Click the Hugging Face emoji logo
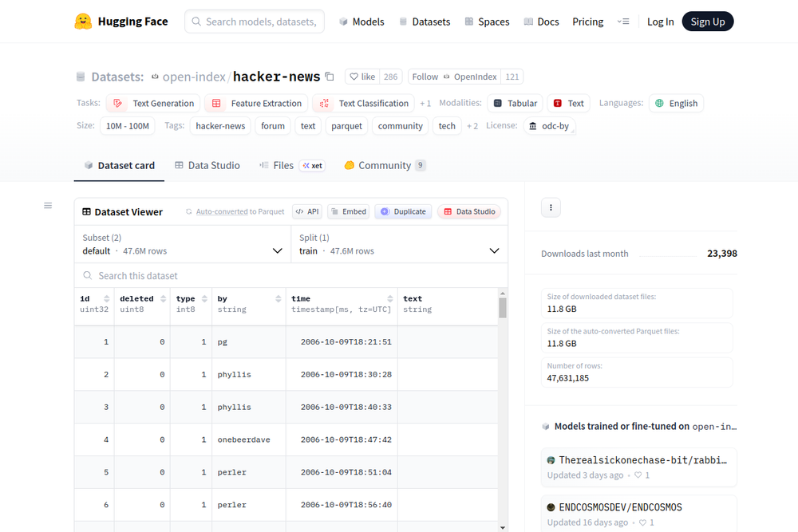Viewport: 798px width, 532px height. [x=83, y=22]
